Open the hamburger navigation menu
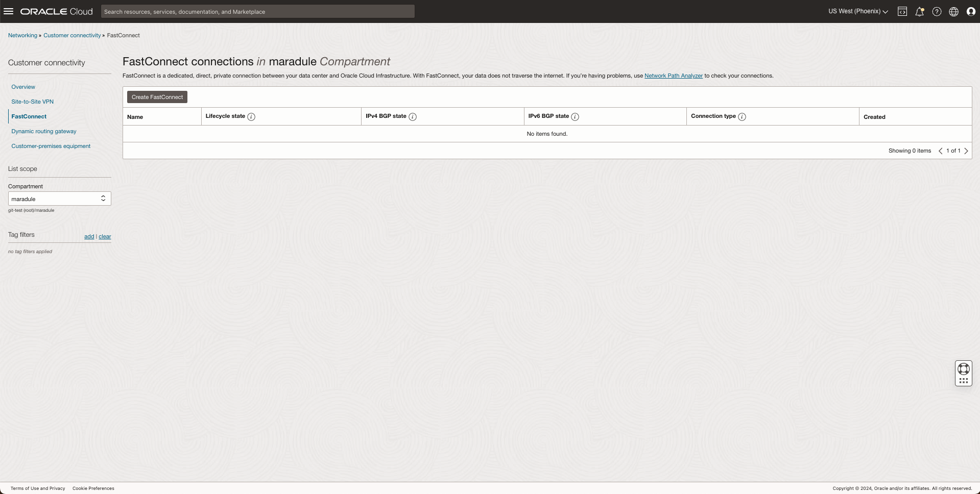 (x=9, y=11)
